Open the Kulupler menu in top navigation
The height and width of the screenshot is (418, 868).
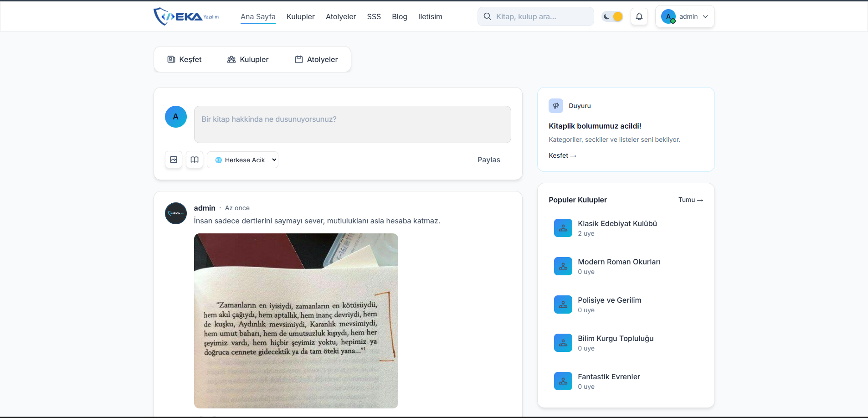click(x=300, y=16)
